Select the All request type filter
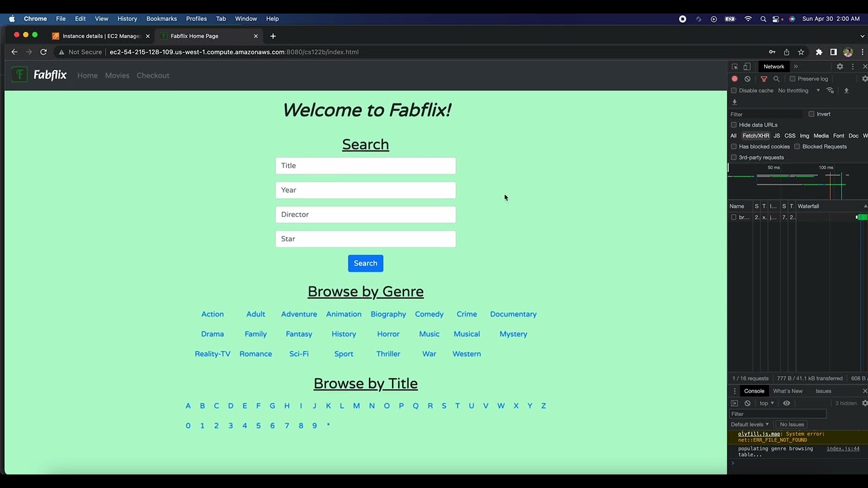This screenshot has height=488, width=868. tap(733, 136)
